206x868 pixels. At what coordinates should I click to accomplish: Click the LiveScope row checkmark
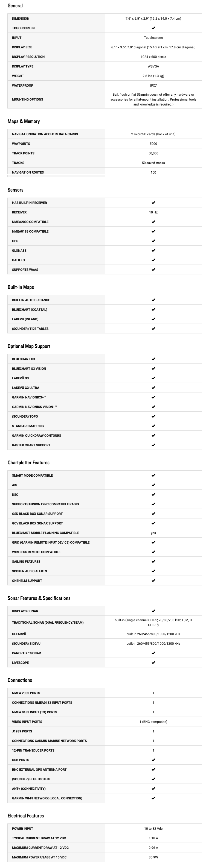(153, 662)
